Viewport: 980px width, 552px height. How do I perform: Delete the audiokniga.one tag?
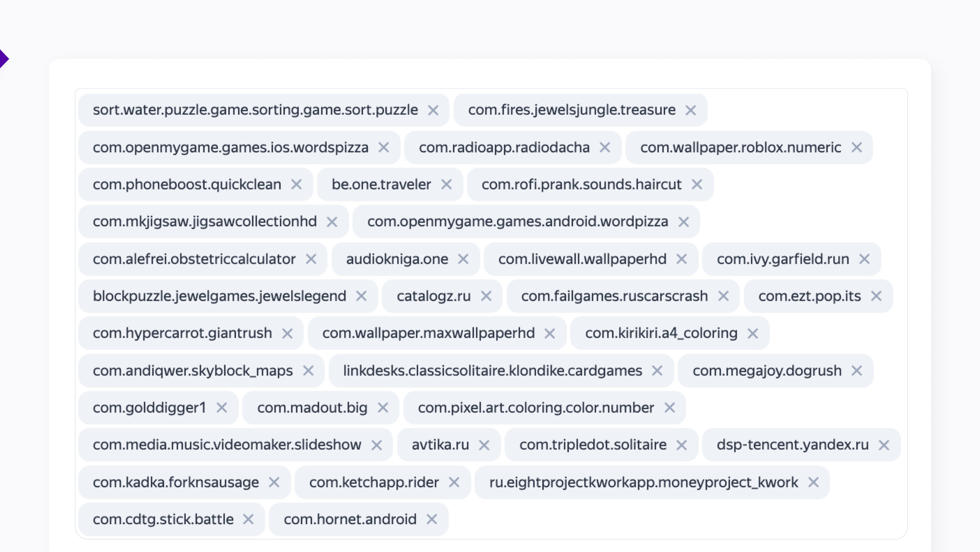(x=463, y=259)
